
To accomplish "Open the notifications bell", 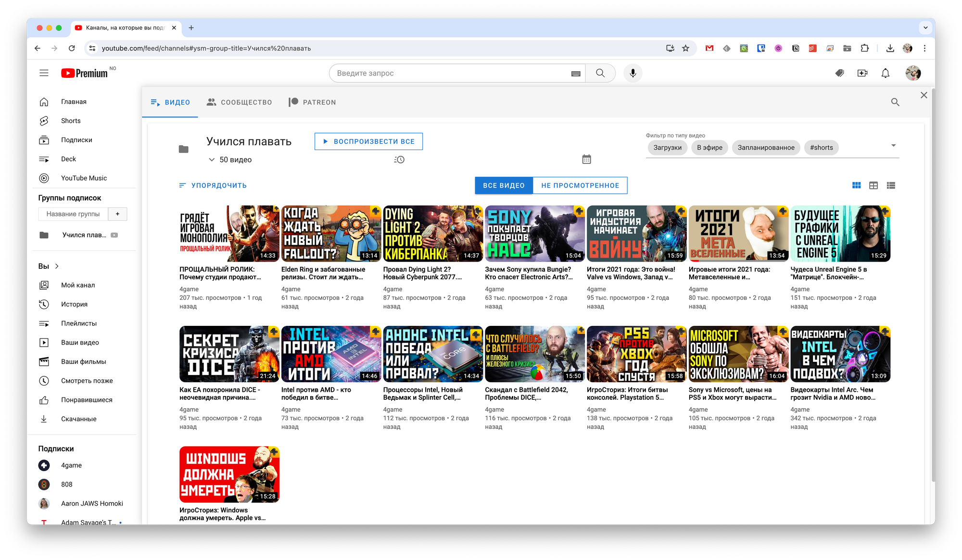I will coord(885,73).
